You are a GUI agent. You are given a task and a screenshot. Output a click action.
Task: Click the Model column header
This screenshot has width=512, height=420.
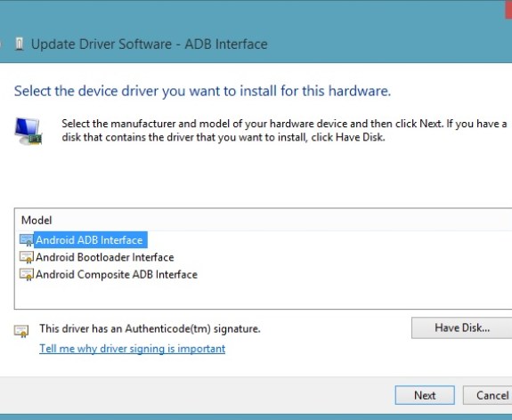tap(37, 221)
